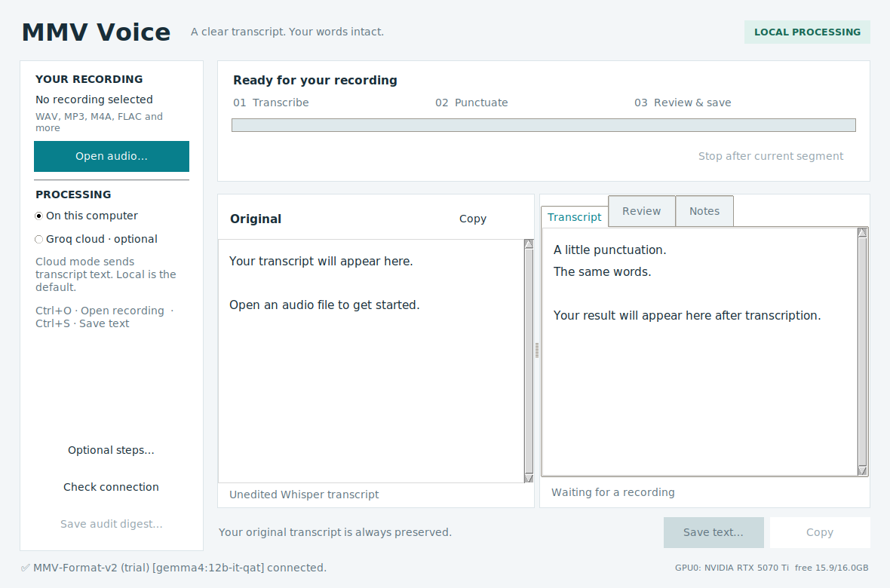Click the Original pane vertical scrollbar track
Screen dimensions: 890x588
tap(529, 361)
